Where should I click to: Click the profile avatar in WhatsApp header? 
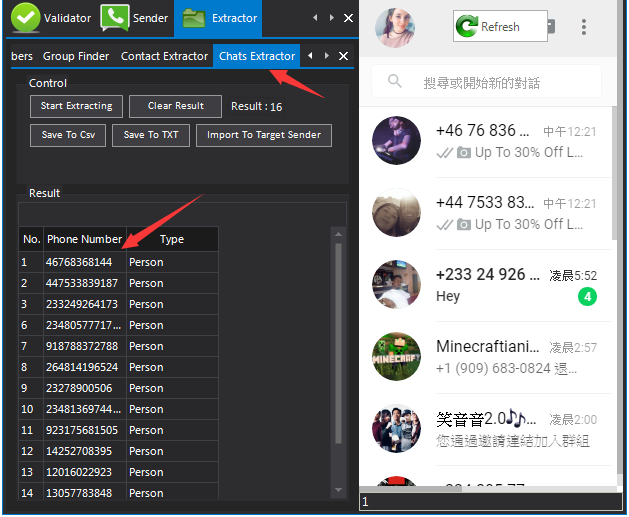[x=395, y=28]
